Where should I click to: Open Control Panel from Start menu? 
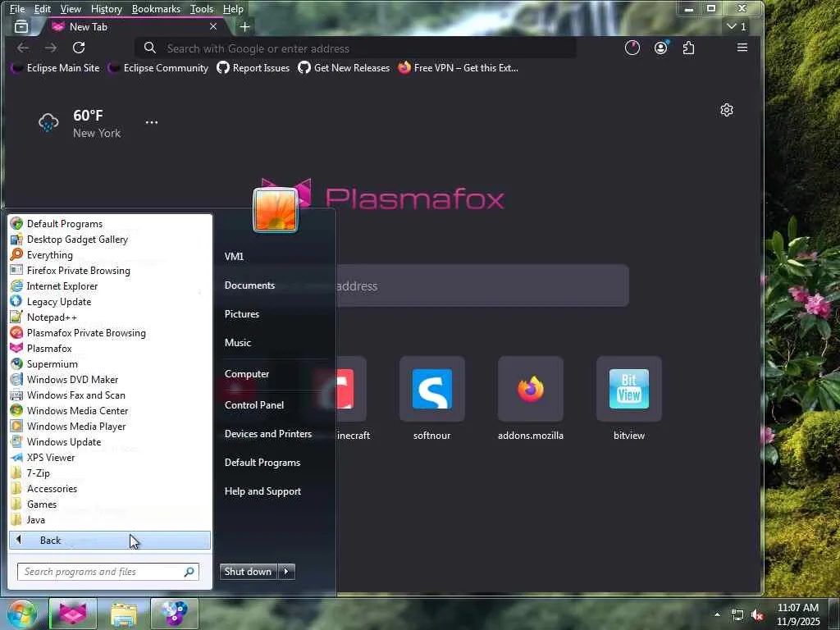(x=254, y=405)
